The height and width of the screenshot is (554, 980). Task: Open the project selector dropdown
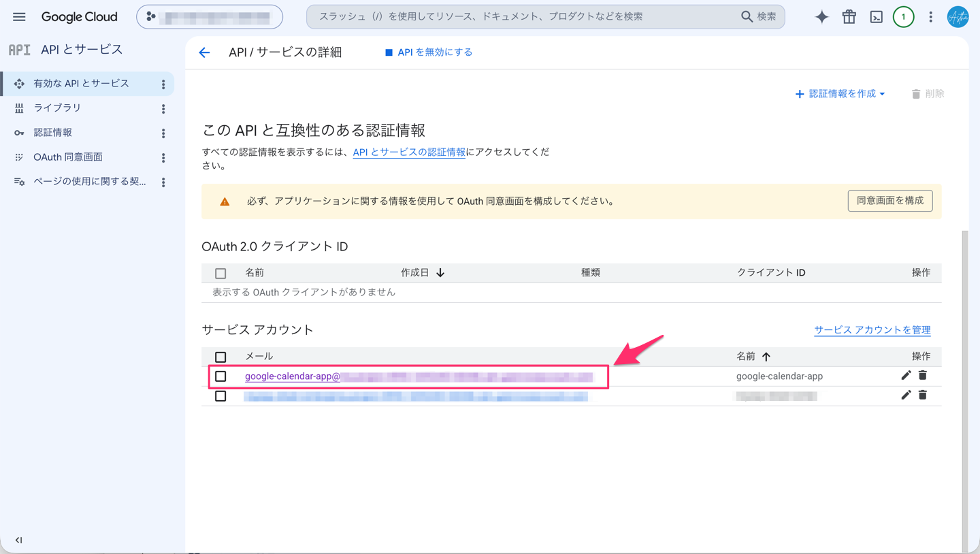(x=210, y=17)
